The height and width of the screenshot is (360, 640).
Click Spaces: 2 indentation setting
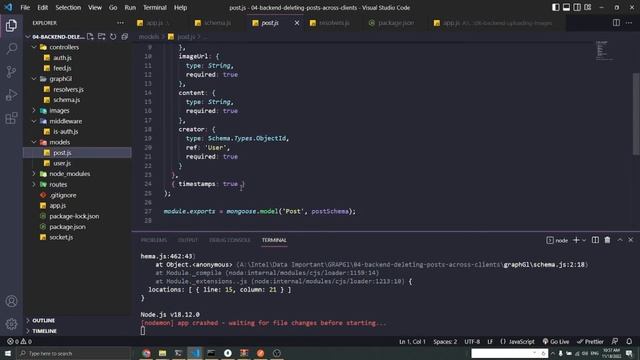(x=445, y=341)
